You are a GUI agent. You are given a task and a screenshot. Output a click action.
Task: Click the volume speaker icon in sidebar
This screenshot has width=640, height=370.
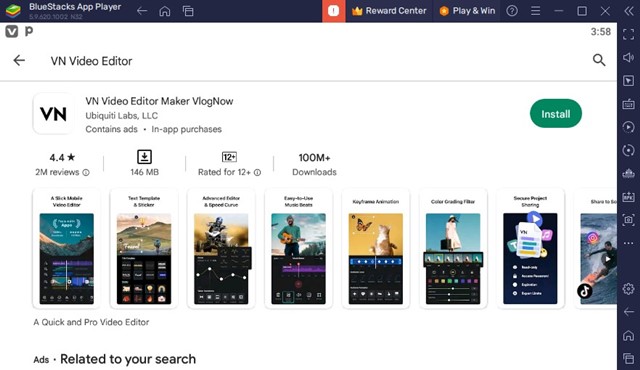[629, 58]
